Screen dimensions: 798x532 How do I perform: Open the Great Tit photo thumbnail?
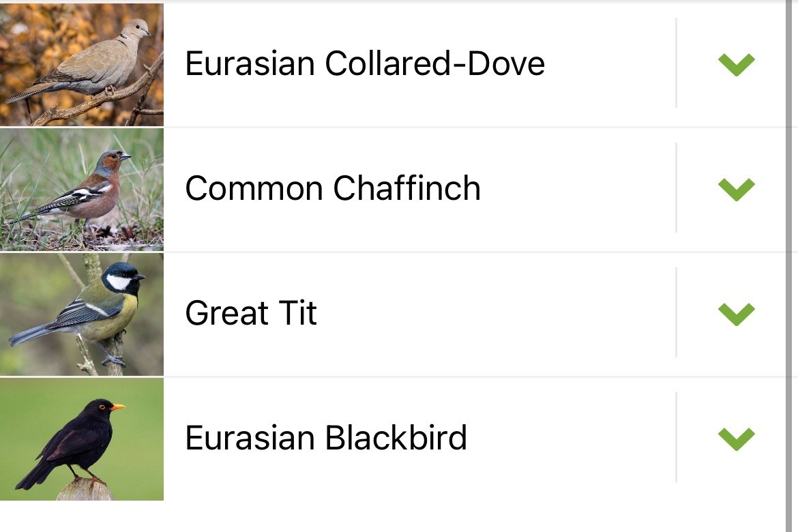81,314
